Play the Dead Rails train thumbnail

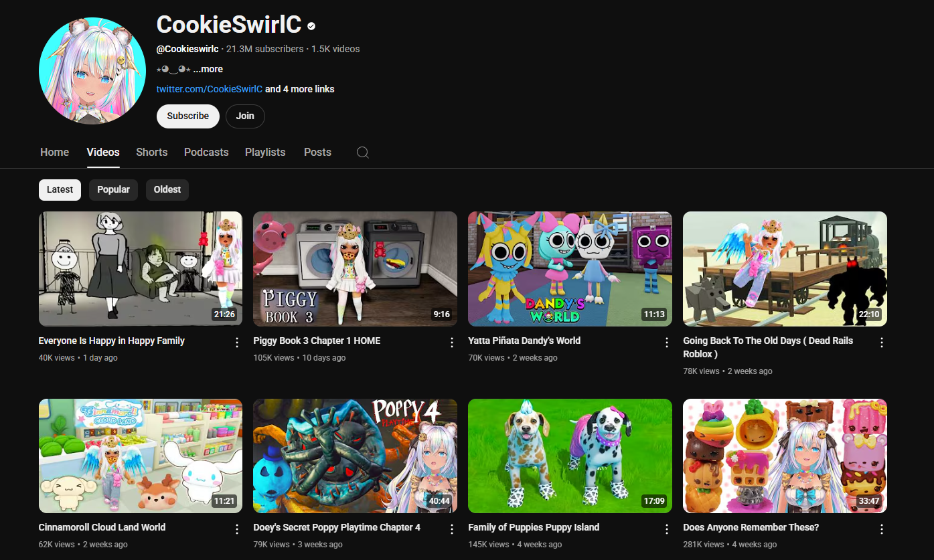click(785, 269)
